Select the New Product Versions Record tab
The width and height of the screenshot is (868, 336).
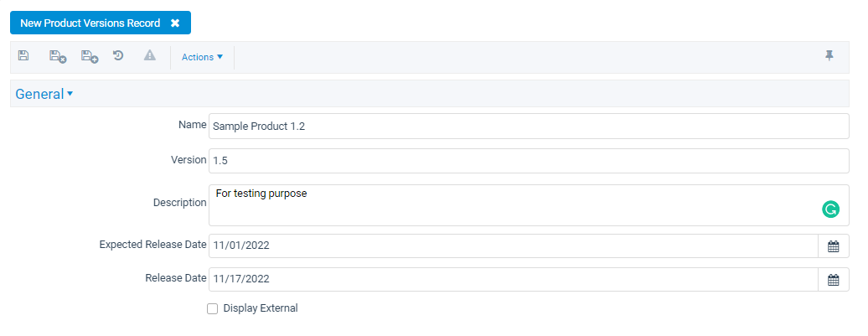(90, 23)
